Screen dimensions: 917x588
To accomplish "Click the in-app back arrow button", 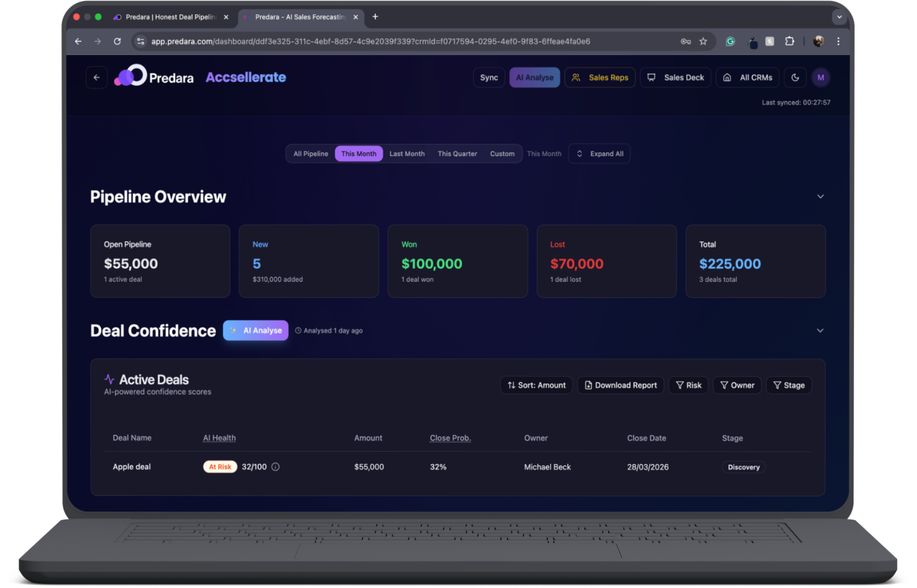I will [x=96, y=77].
